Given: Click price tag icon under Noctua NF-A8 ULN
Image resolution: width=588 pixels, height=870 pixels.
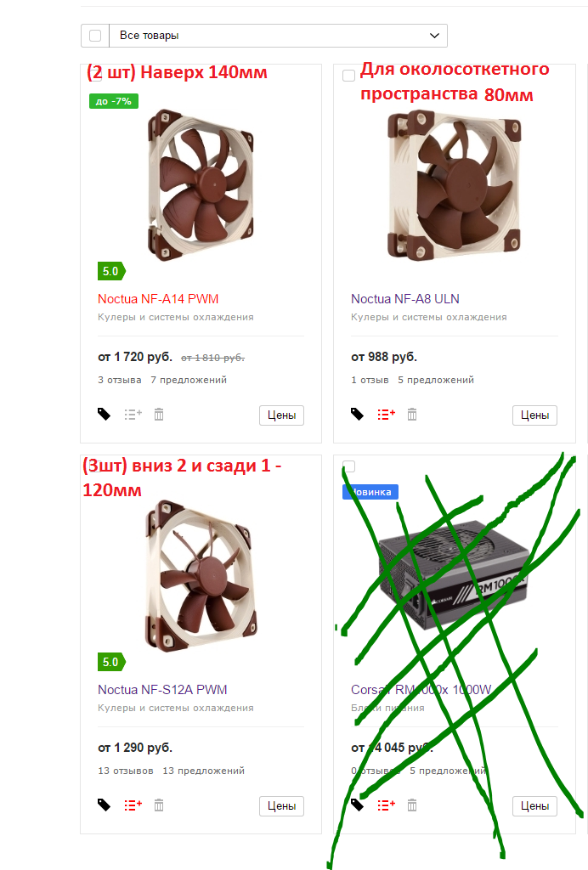Looking at the screenshot, I should pyautogui.click(x=357, y=415).
